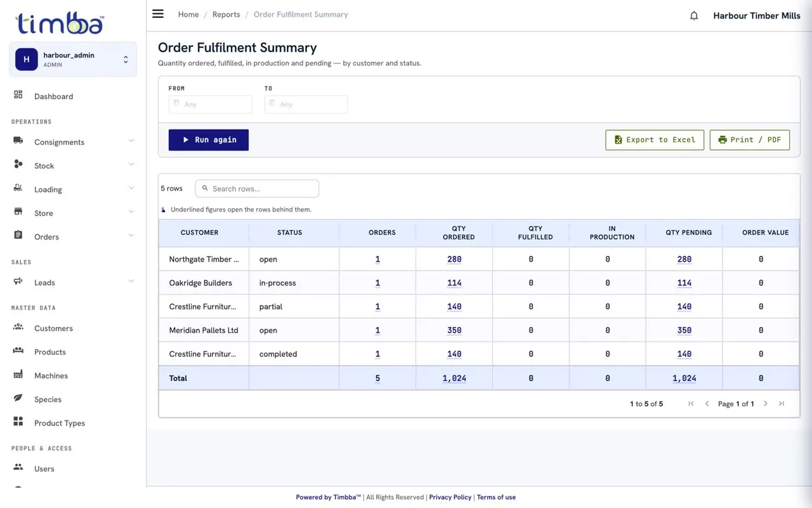
Task: Expand the Leads submenu chevron
Action: coord(131,281)
